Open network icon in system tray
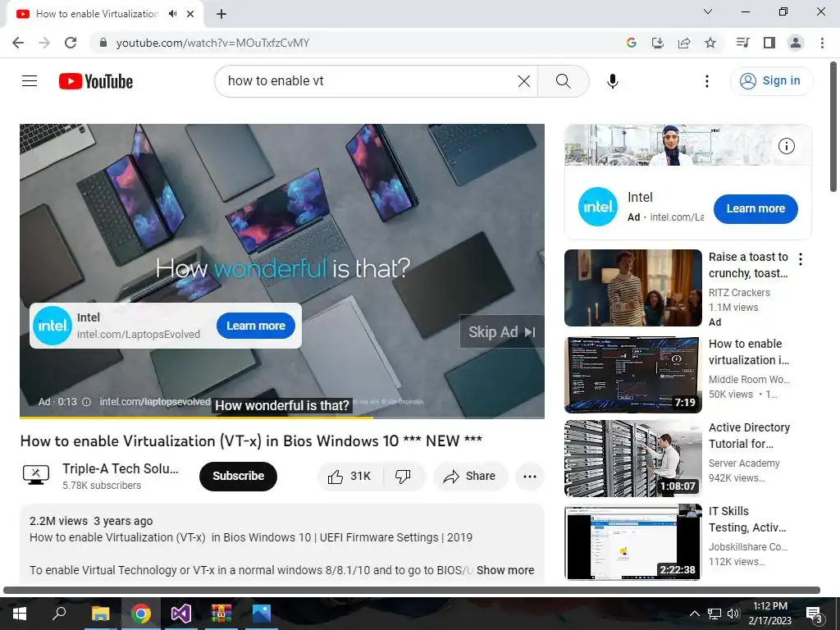Viewport: 840px width, 630px height. (x=714, y=614)
